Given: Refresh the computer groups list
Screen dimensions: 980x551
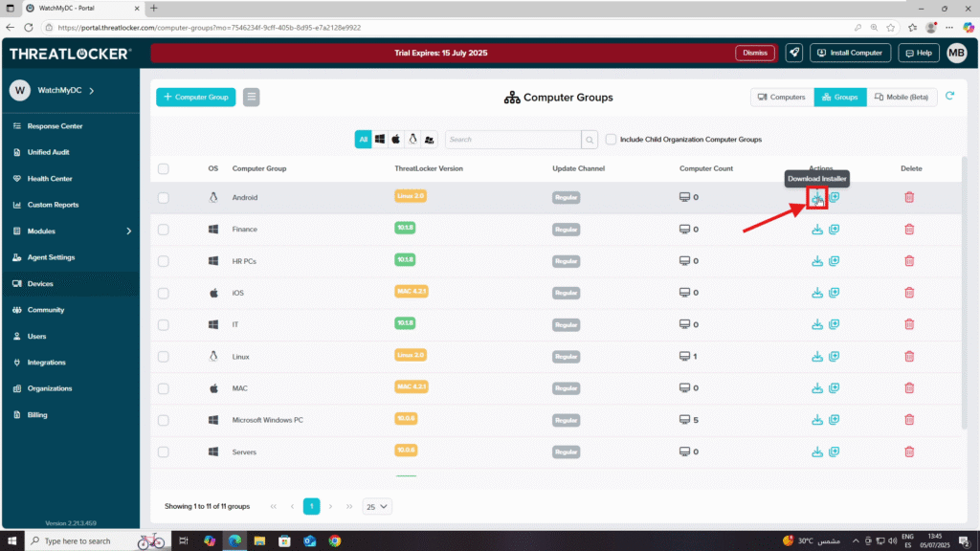Looking at the screenshot, I should pyautogui.click(x=950, y=97).
